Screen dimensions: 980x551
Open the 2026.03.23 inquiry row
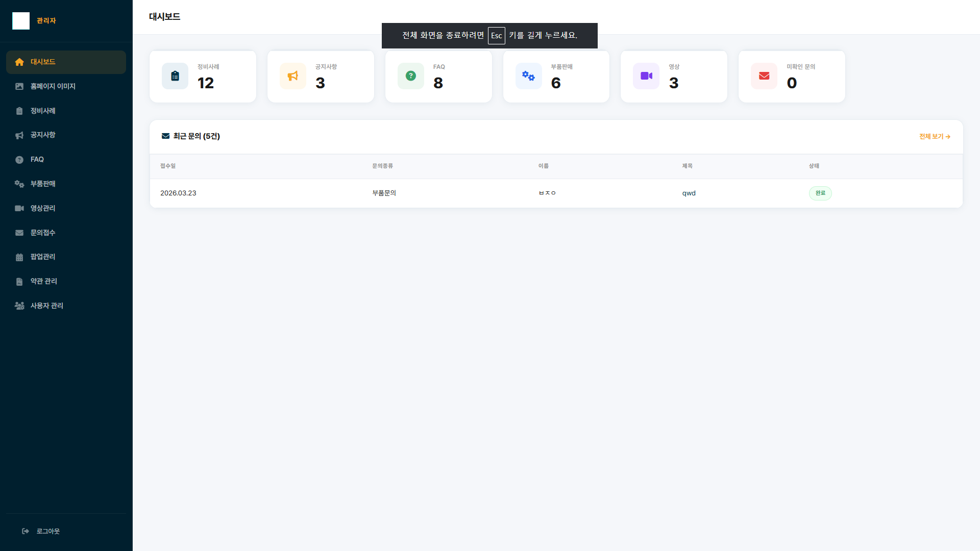[x=556, y=193]
